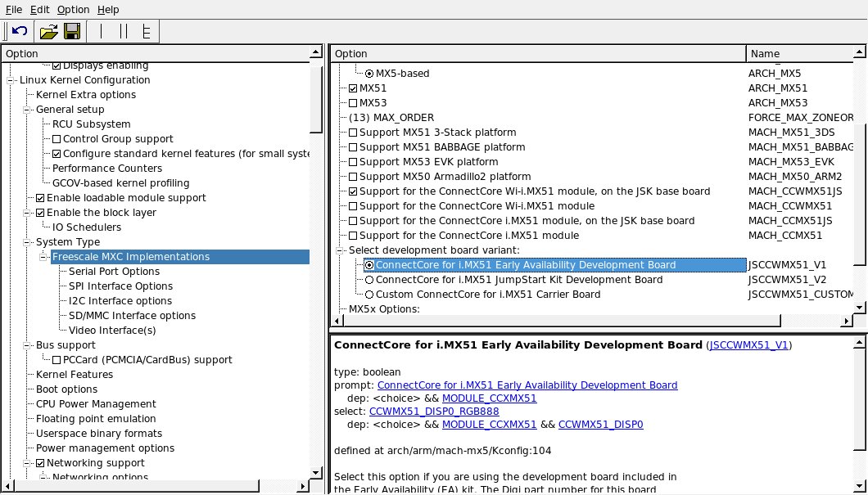The image size is (868, 495).
Task: Click the Back (undo arrow) toolbar icon
Action: (x=20, y=31)
